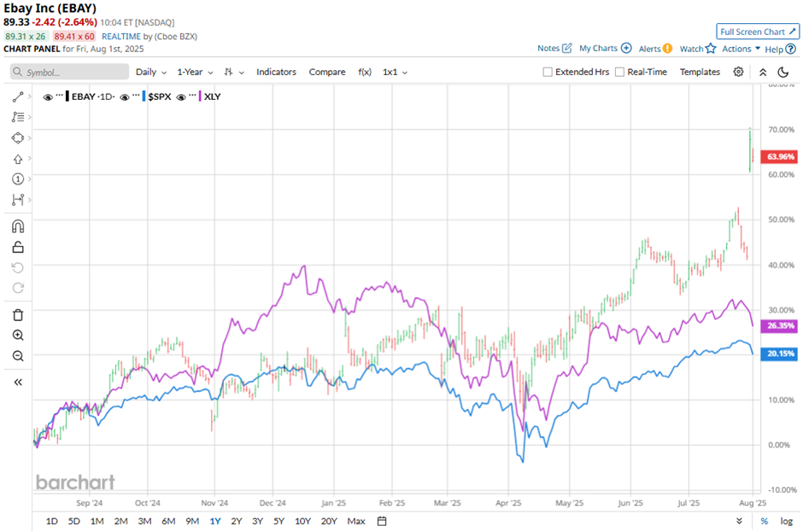Screen dimensions: 803x532
Task: Click the My Charts plus icon
Action: 626,48
